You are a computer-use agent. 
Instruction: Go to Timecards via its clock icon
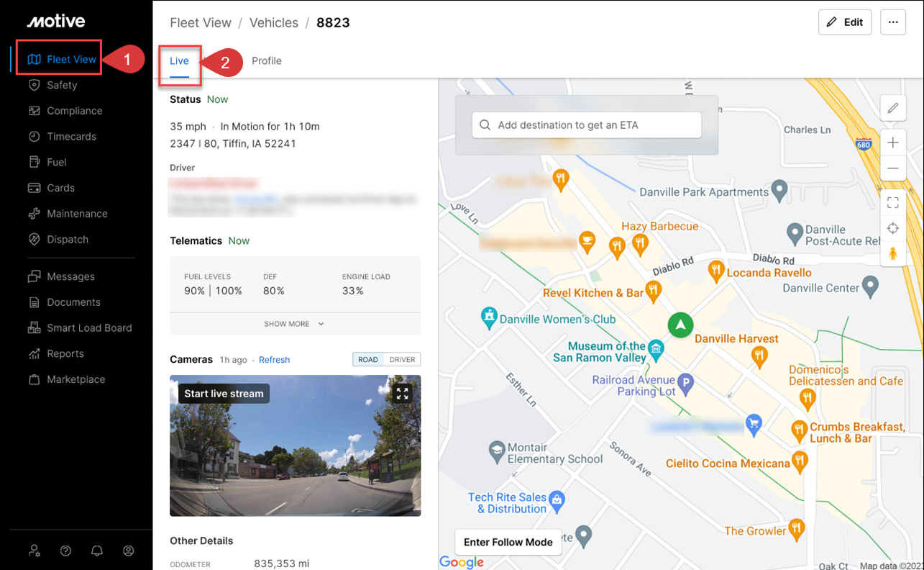(x=34, y=137)
